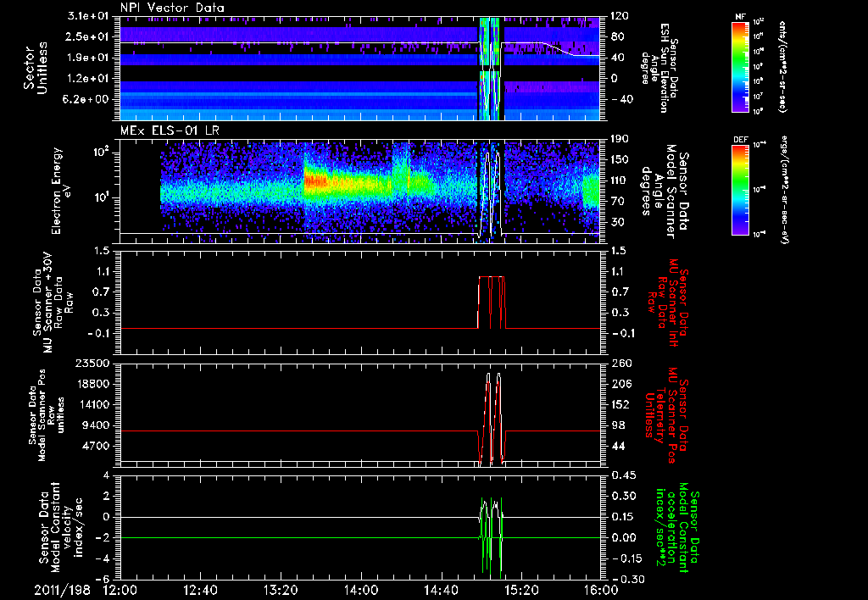Click the -6 velocity axis tick

tap(103, 579)
